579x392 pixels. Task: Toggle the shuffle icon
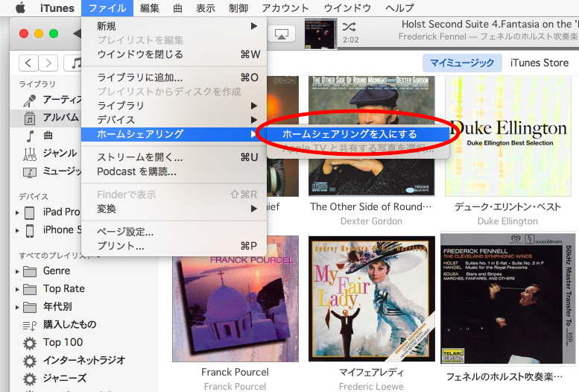click(349, 27)
